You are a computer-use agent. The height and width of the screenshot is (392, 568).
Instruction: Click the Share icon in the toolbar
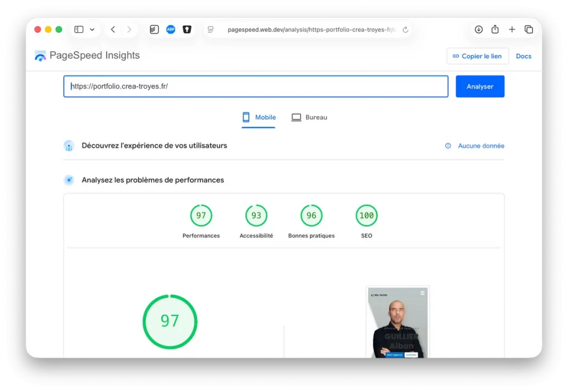[x=494, y=29]
